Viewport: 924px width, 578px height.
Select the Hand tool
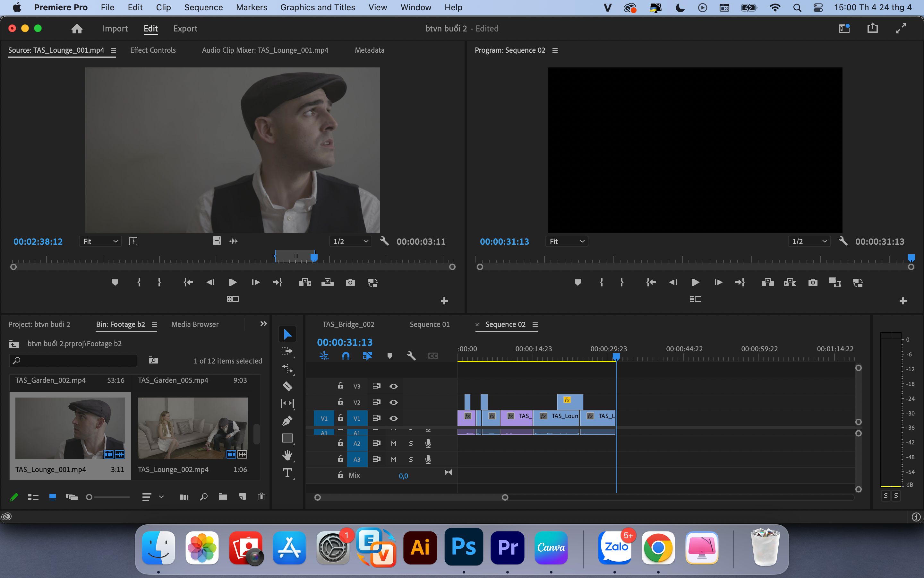click(x=287, y=455)
